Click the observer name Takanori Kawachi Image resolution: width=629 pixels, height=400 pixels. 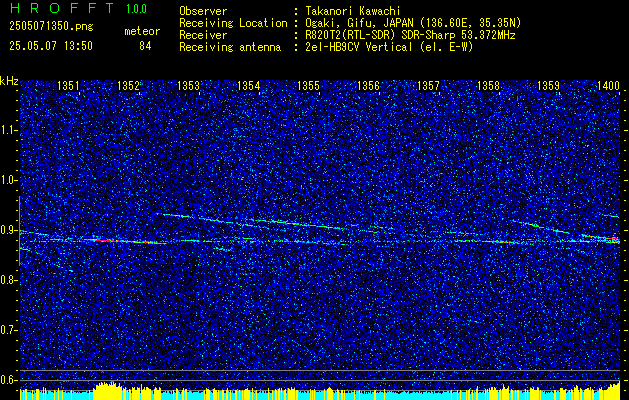click(353, 11)
